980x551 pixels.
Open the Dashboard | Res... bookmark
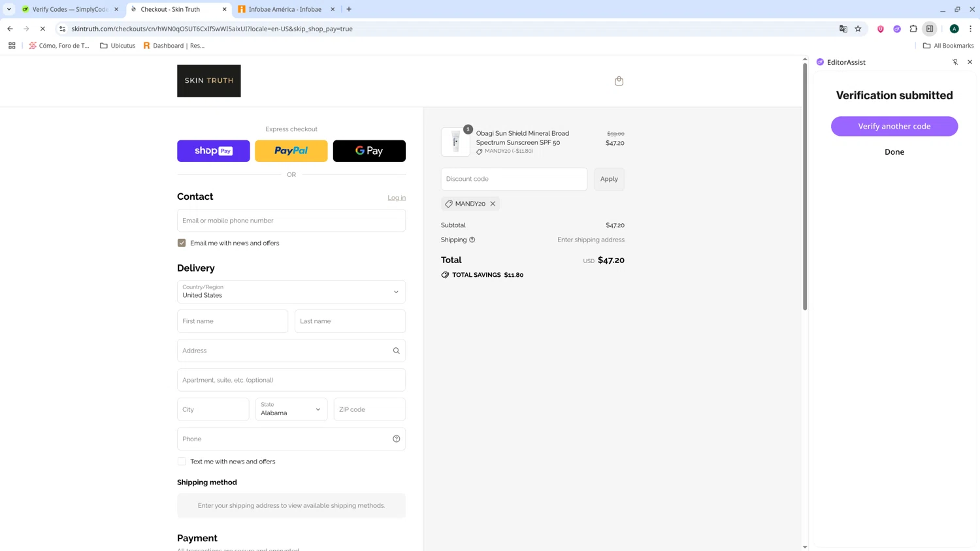pos(174,46)
